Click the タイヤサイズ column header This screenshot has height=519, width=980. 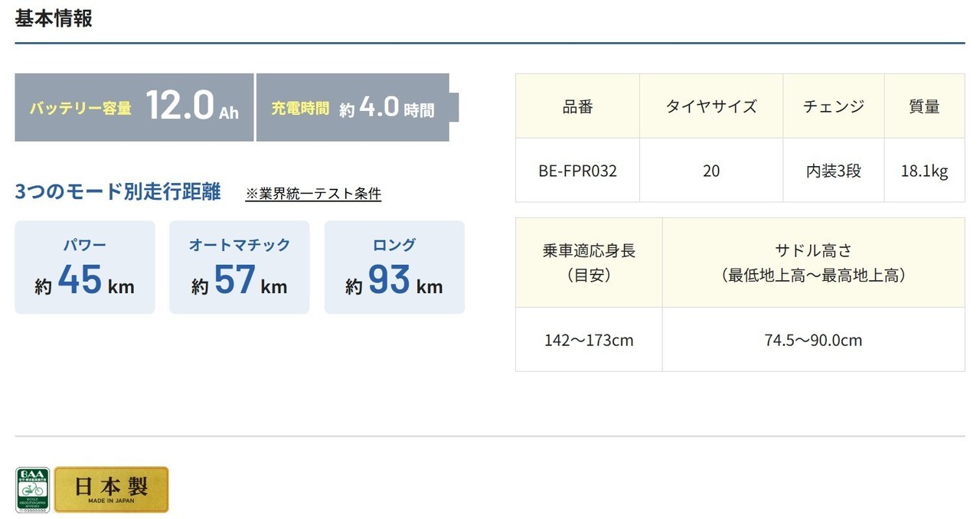click(711, 106)
